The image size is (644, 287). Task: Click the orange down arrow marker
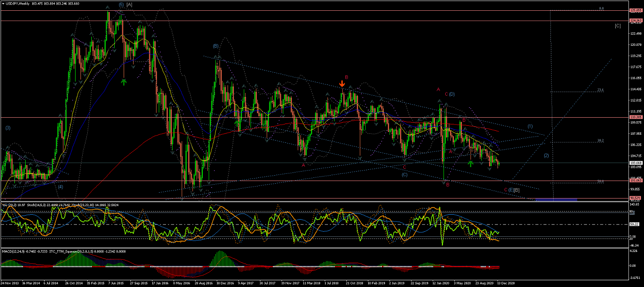(x=342, y=84)
